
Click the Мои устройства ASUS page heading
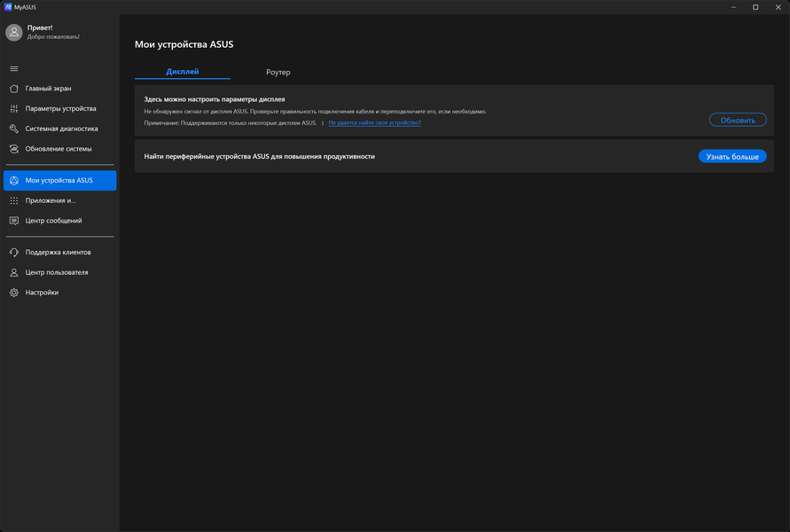coord(184,44)
